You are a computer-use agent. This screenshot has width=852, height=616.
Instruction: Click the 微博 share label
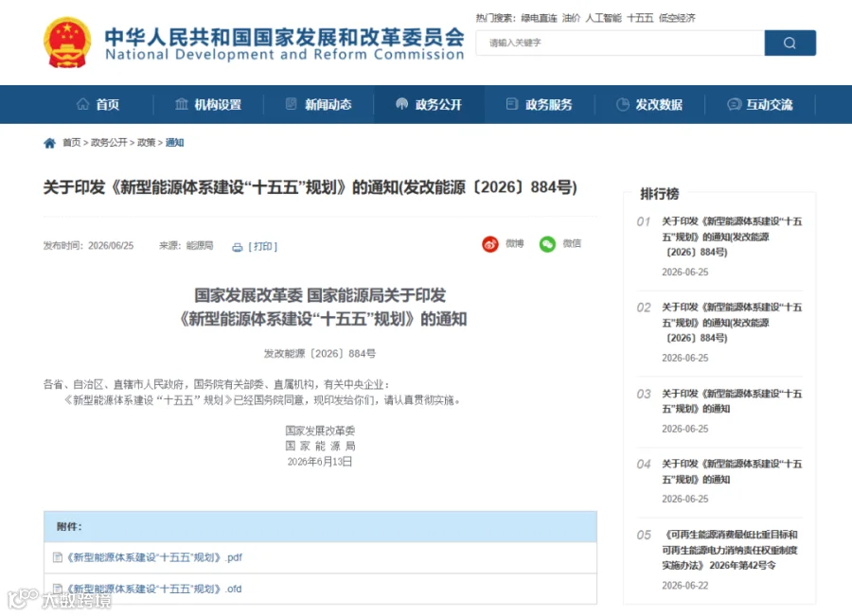tap(515, 243)
